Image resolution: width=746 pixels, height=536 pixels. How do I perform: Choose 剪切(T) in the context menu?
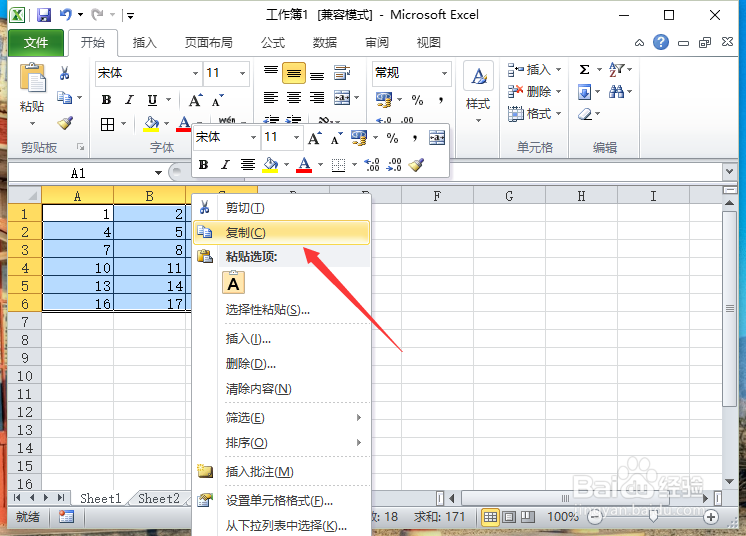click(x=281, y=208)
